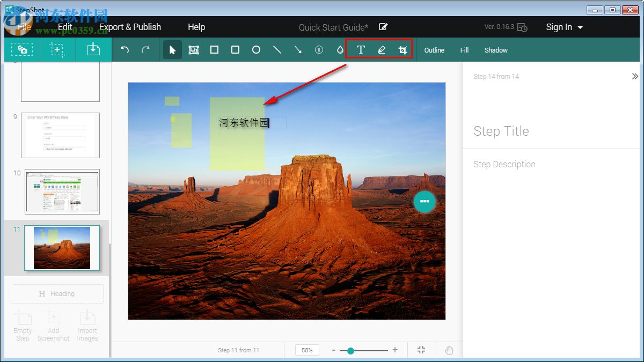Select the Ellipse shape tool
644x362 pixels.
click(x=256, y=50)
